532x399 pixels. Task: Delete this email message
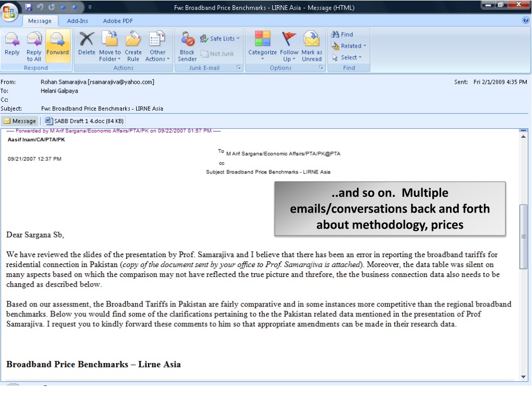click(x=87, y=46)
